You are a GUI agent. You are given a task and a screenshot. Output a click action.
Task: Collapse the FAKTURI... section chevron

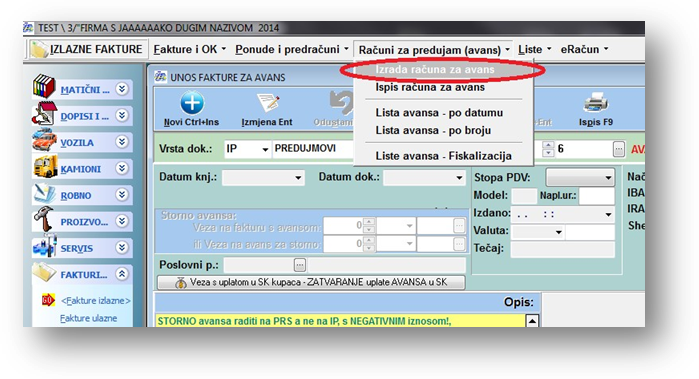122,274
